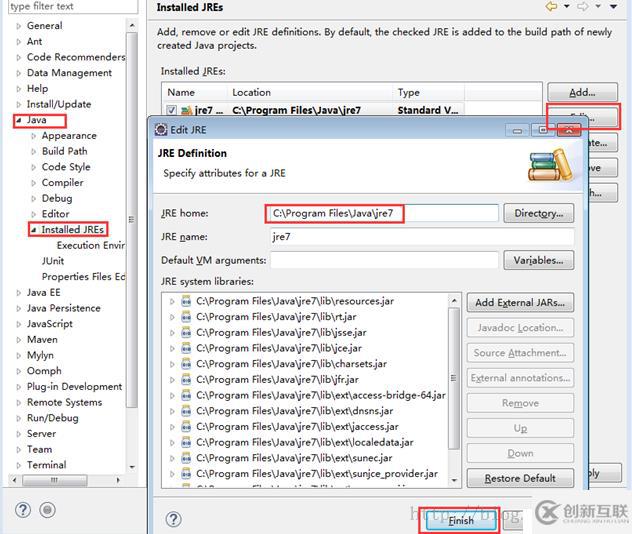This screenshot has width=632, height=534.
Task: Select Properties Files Editor tree item
Action: pos(83,276)
